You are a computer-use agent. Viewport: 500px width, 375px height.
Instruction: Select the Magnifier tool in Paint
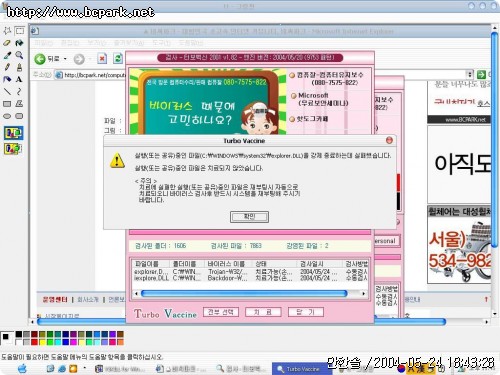20,55
